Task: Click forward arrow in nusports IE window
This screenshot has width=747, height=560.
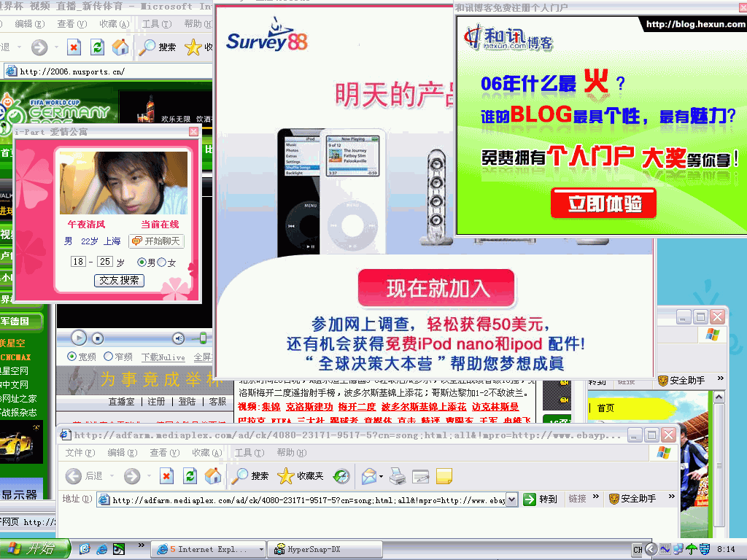Action: 39,47
